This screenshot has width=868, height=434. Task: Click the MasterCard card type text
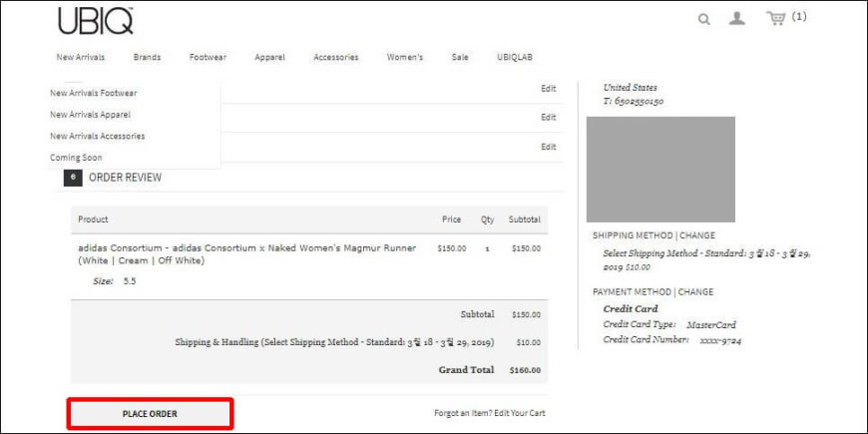click(710, 325)
